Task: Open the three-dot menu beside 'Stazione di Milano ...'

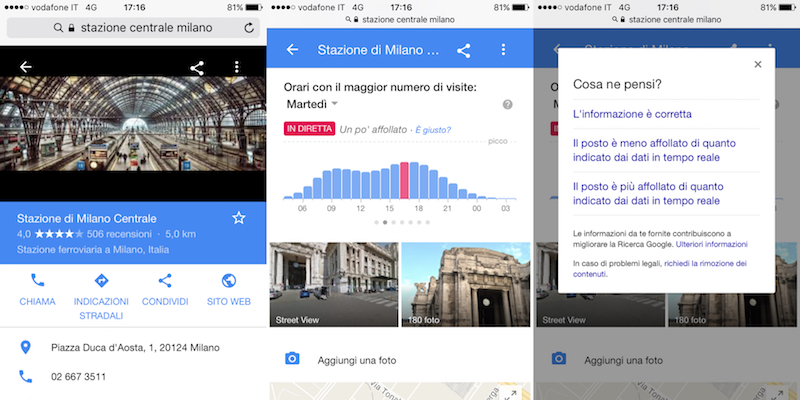Action: pyautogui.click(x=503, y=50)
